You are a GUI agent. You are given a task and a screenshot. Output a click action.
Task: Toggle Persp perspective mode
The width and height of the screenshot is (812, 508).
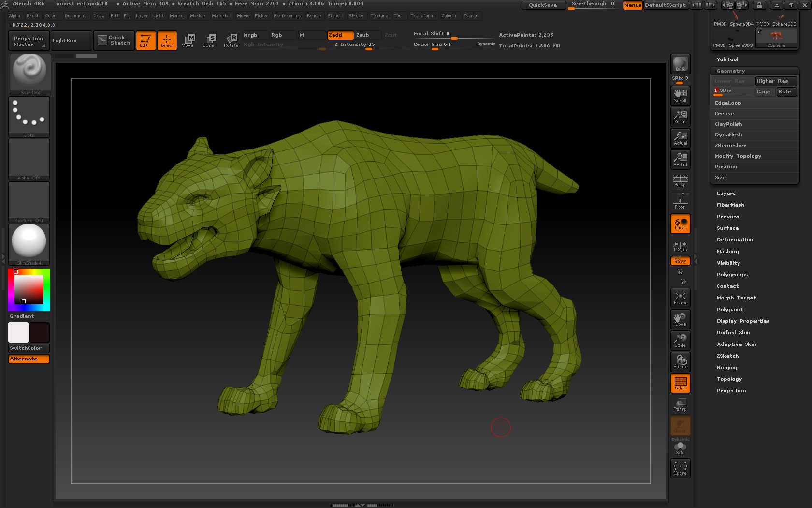tap(680, 180)
